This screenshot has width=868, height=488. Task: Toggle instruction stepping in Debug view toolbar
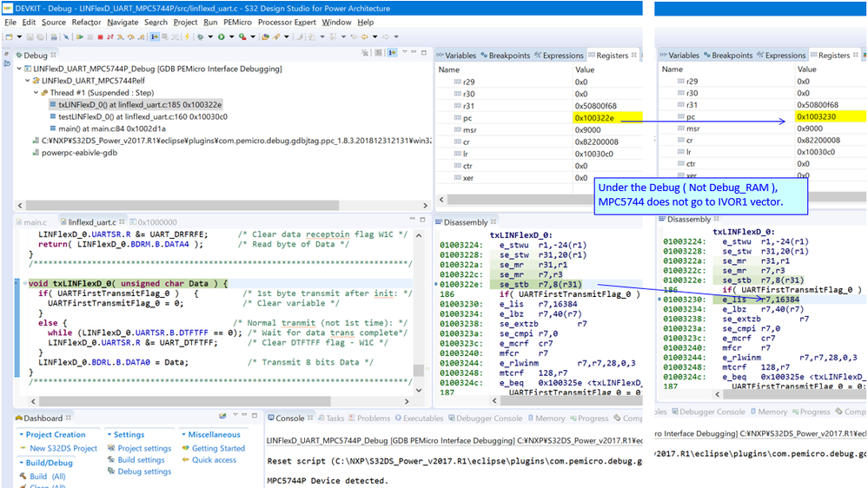392,53
